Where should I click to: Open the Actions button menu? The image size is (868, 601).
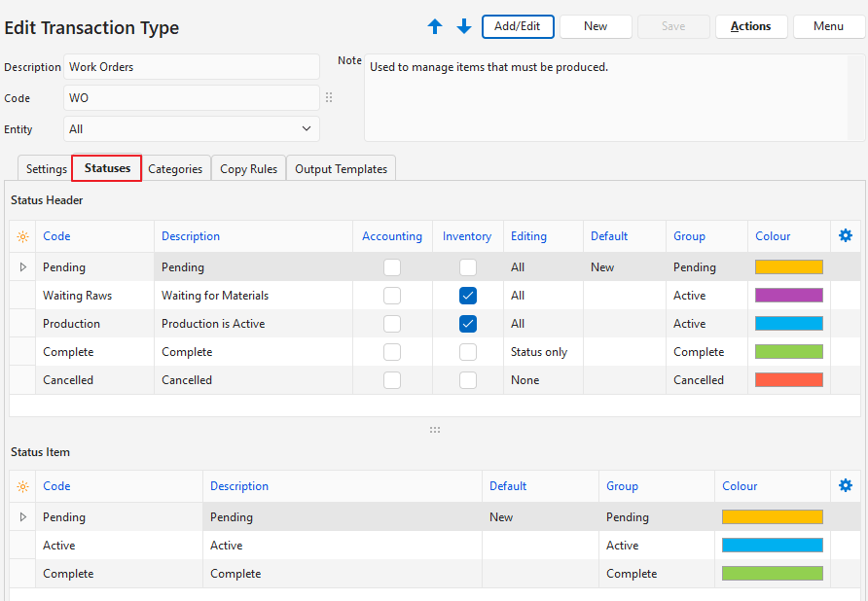pyautogui.click(x=750, y=26)
